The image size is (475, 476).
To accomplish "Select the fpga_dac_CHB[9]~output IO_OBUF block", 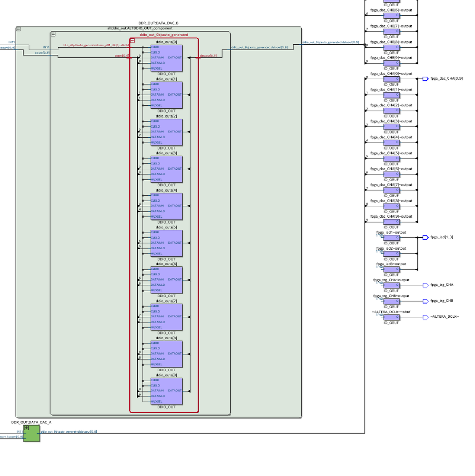I will pos(392,63).
